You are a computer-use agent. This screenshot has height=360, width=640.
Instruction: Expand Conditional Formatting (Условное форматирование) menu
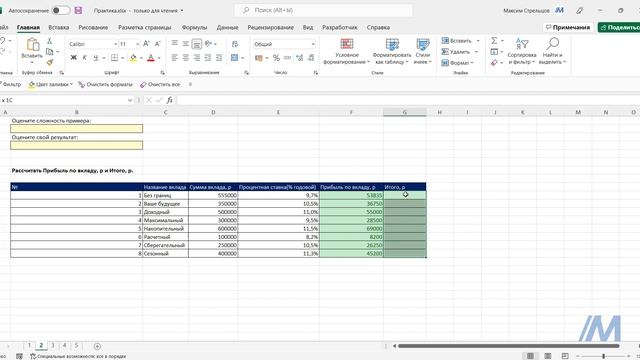point(347,51)
